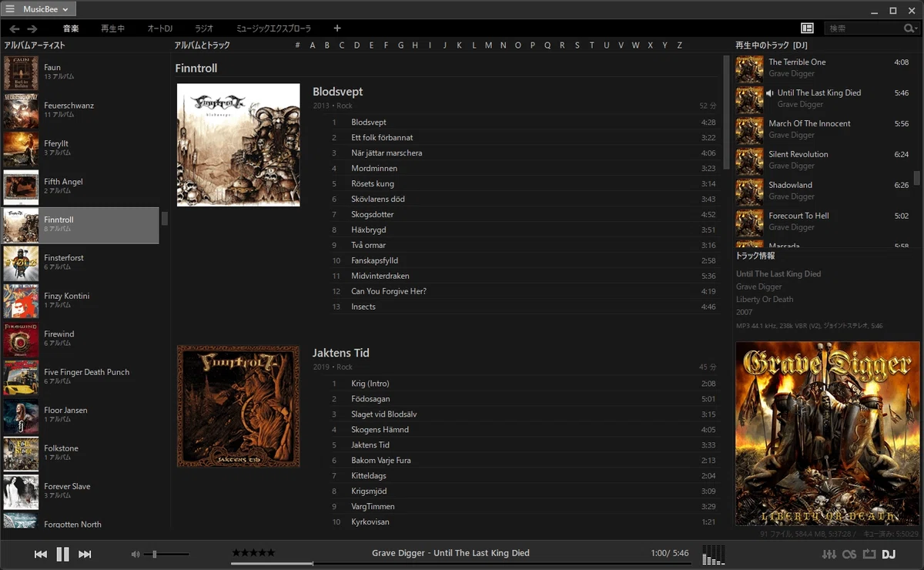Adjust the volume slider
The width and height of the screenshot is (924, 570).
pos(166,554)
